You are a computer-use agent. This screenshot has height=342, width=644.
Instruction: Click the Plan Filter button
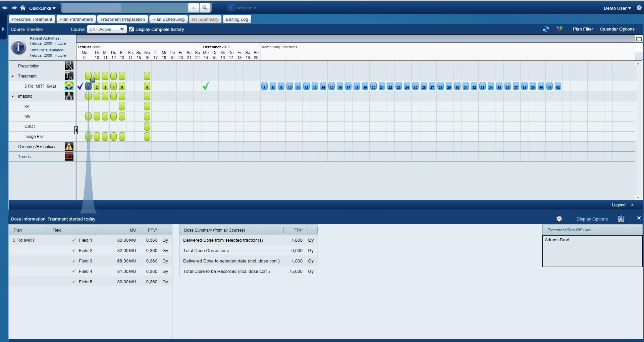(583, 29)
